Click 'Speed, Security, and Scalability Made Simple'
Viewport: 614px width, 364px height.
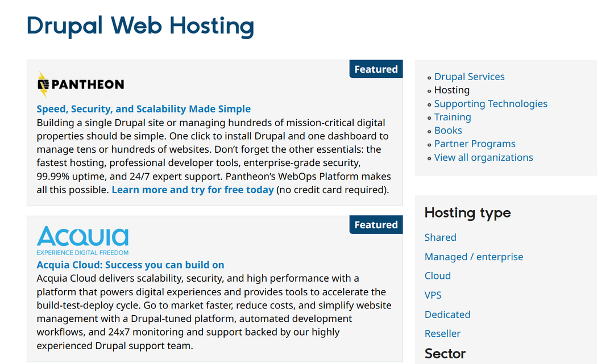[x=143, y=108]
